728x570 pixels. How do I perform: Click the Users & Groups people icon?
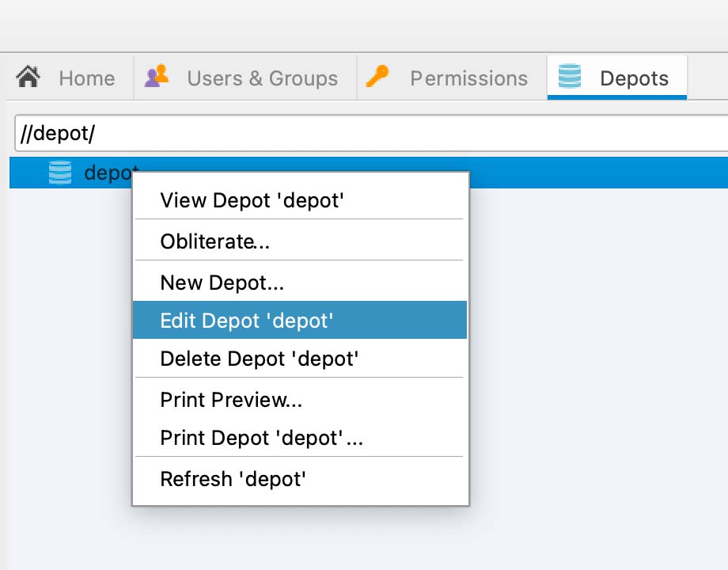tap(157, 76)
